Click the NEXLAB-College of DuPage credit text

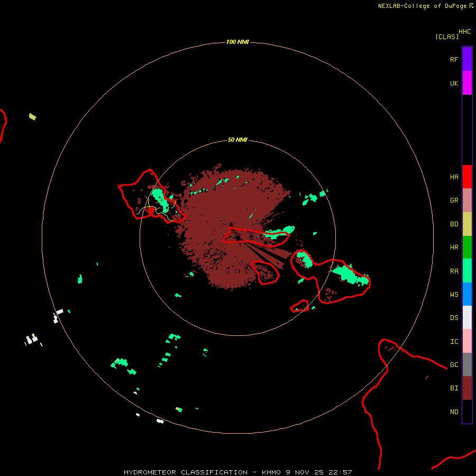[x=422, y=6]
